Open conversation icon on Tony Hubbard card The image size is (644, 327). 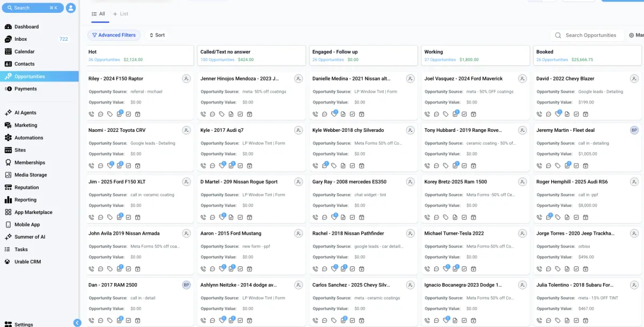click(437, 166)
